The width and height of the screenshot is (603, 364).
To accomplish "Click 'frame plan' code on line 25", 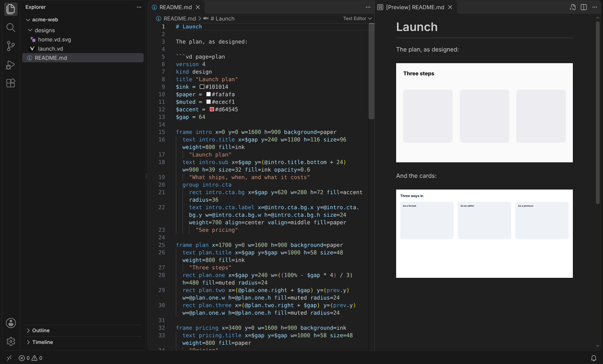I will (192, 245).
